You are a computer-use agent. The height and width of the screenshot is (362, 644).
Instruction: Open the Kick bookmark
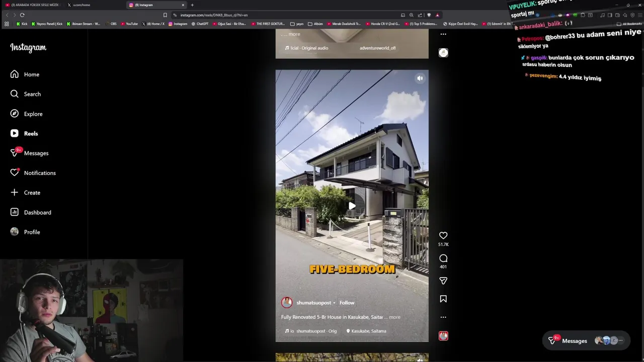(22, 24)
